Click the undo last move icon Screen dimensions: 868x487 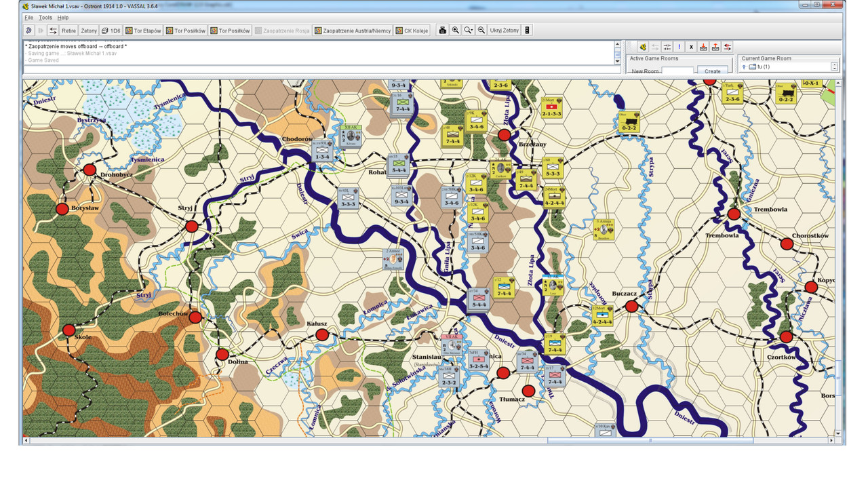(28, 31)
